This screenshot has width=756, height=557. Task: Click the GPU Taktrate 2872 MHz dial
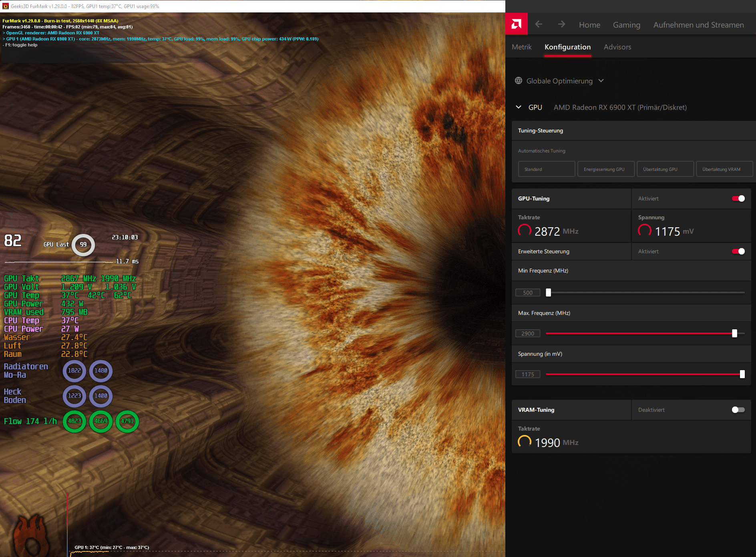tap(525, 230)
